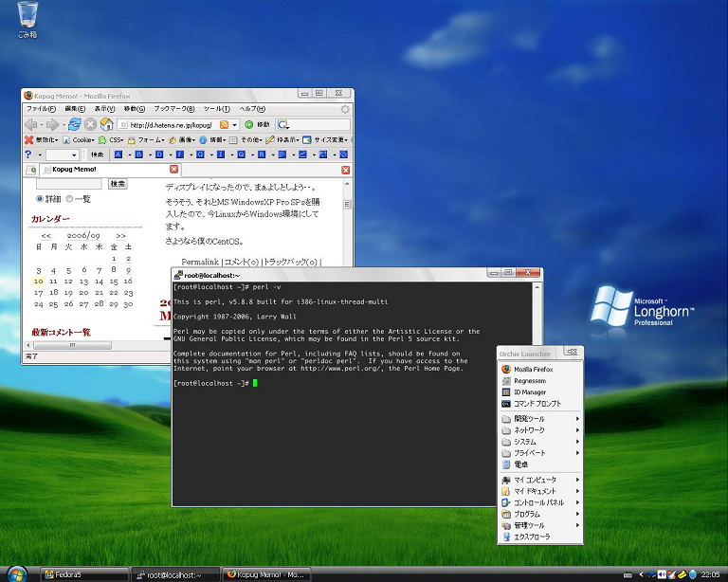Click the 検索 button beside sidebar search field
Image resolution: width=728 pixels, height=582 pixels.
pyautogui.click(x=118, y=184)
